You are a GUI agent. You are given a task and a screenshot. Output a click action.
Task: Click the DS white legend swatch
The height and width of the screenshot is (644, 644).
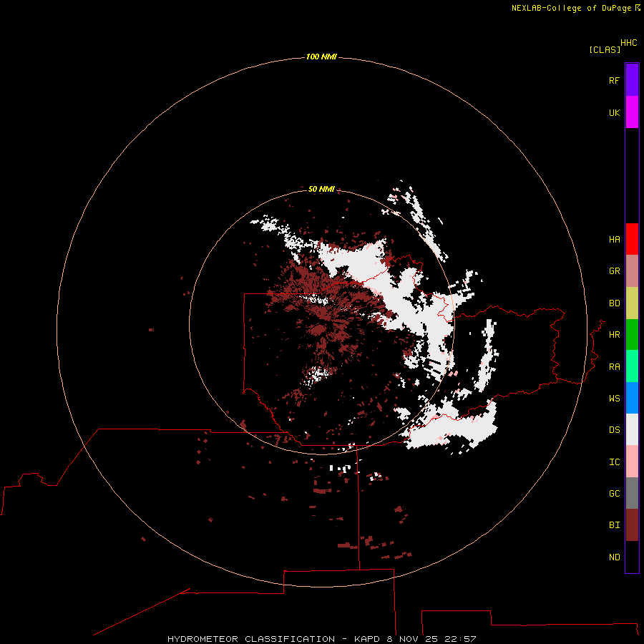tap(632, 429)
